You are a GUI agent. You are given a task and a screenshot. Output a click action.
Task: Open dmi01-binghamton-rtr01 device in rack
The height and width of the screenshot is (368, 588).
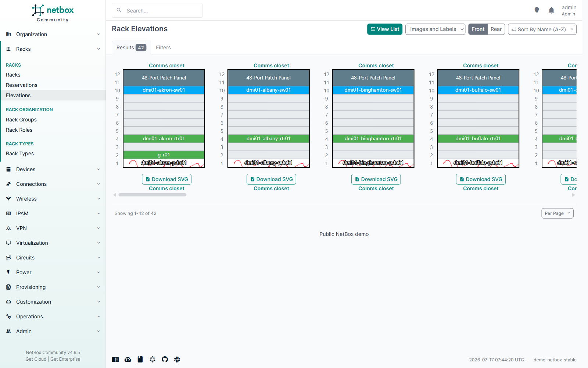[x=373, y=139]
